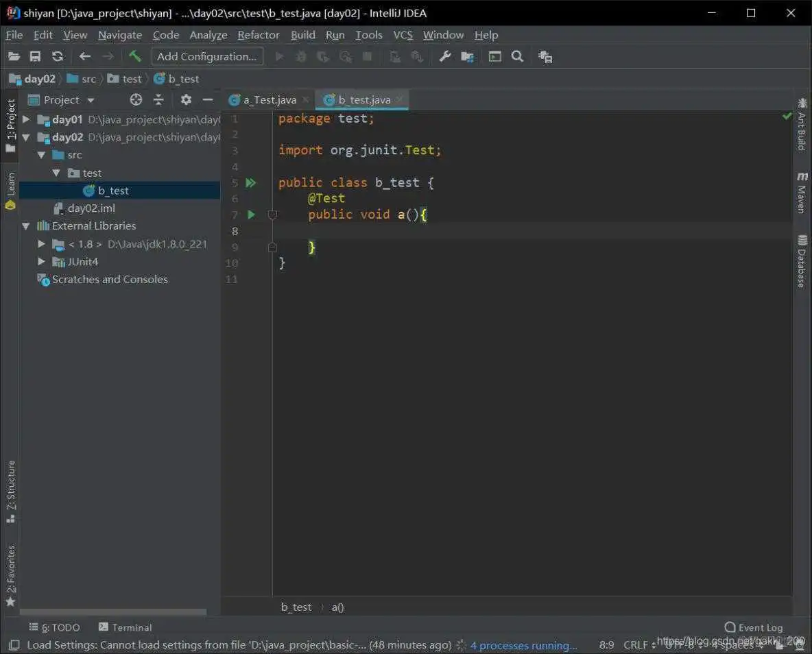Image resolution: width=812 pixels, height=654 pixels.
Task: Click the '4 processes running' link
Action: click(x=523, y=645)
